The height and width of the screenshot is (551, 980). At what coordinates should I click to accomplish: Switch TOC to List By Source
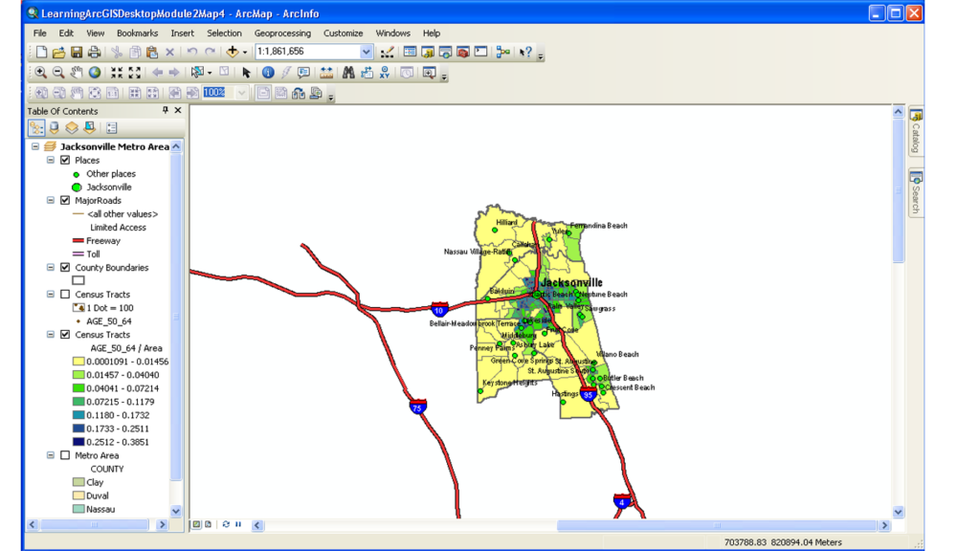[x=55, y=128]
